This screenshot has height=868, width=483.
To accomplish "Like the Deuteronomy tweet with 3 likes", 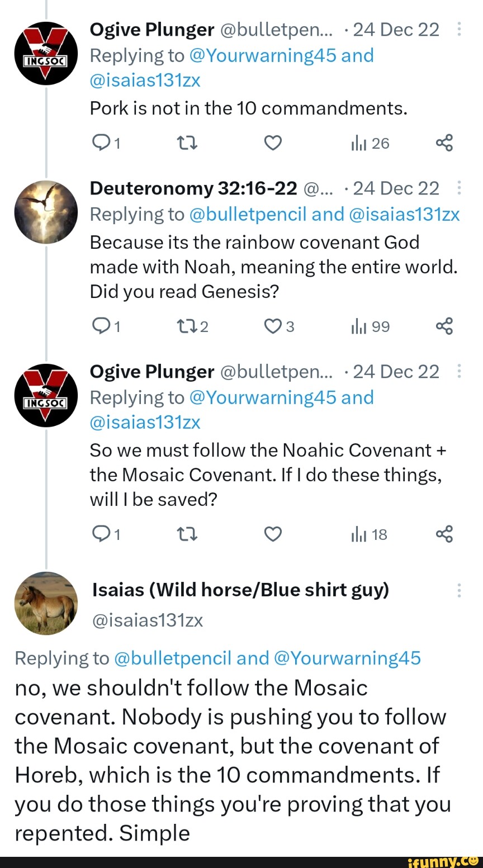I will click(x=273, y=326).
